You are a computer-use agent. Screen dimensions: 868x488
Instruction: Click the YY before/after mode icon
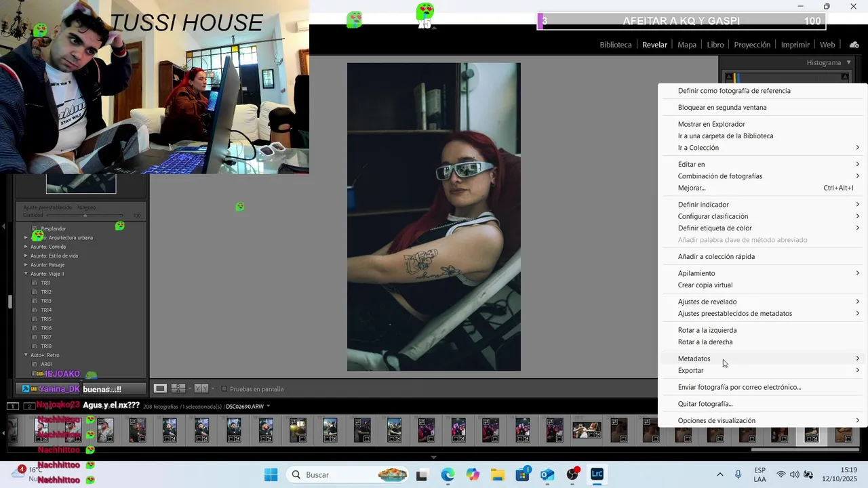click(201, 388)
